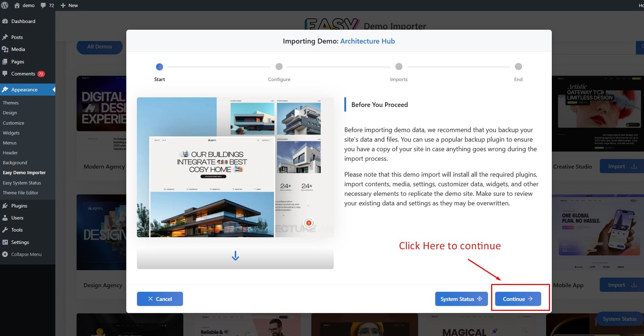Open the Dashboard sidebar item
The image size is (644, 336).
27,21
